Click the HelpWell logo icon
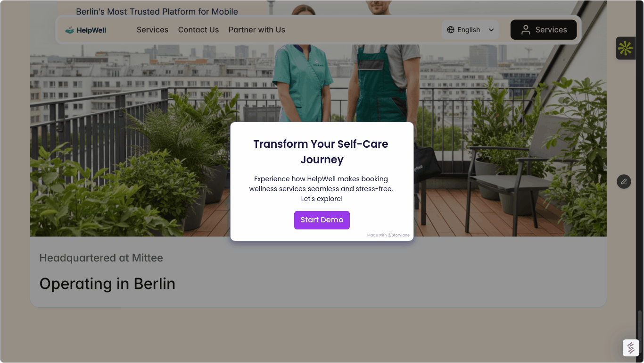 [x=70, y=30]
